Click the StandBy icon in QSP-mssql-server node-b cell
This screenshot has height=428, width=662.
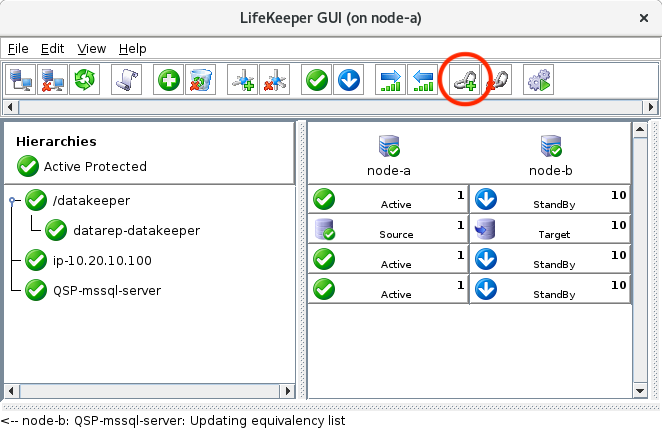(x=486, y=289)
